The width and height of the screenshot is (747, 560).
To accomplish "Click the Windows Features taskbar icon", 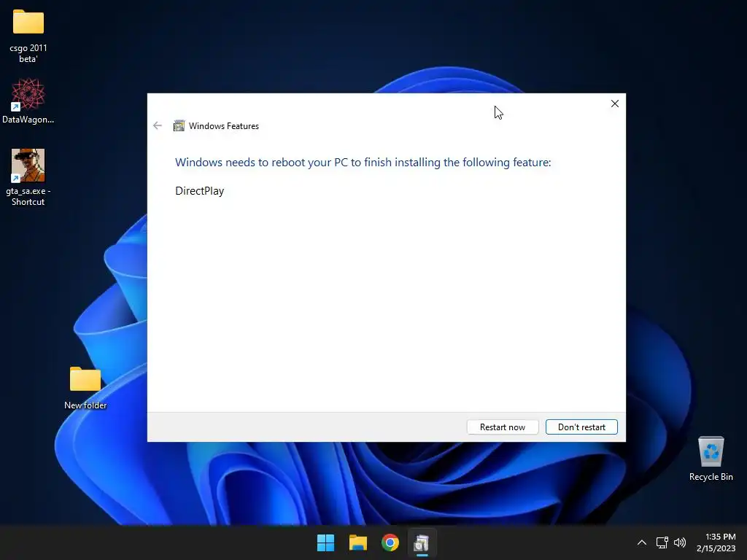I will point(422,542).
